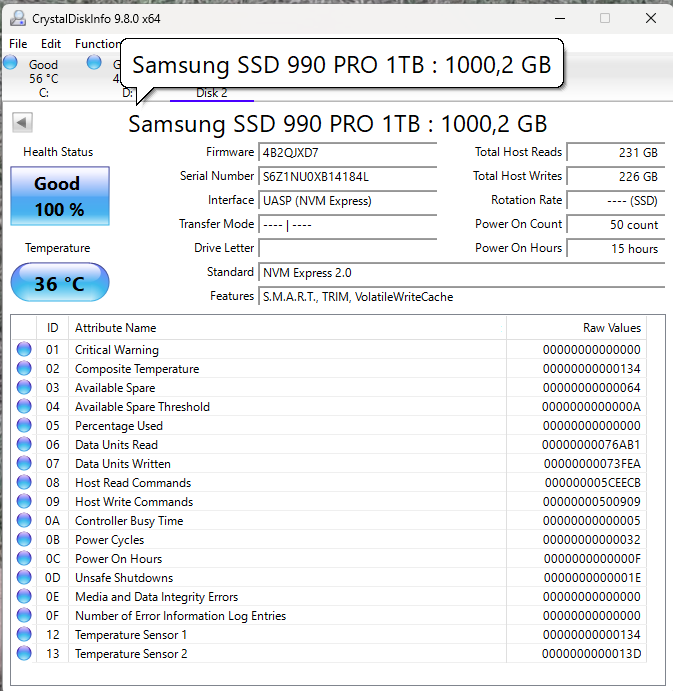Click the Total Host Reads value 231 GB
The image size is (673, 691).
click(x=616, y=153)
